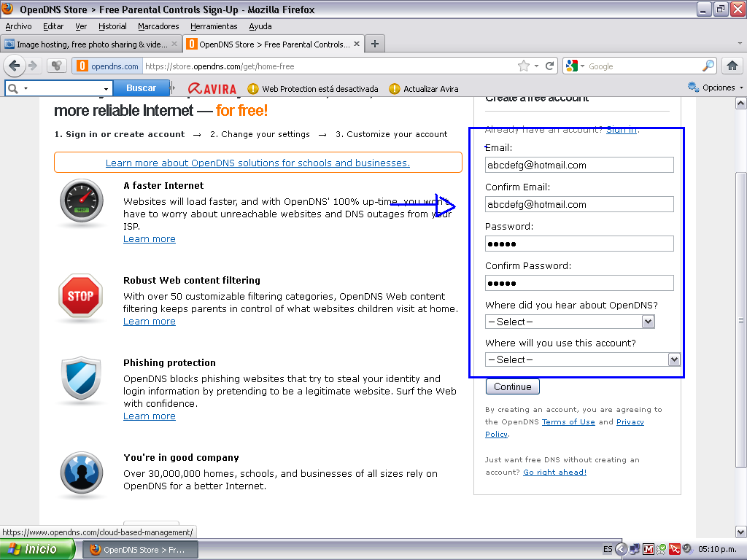747x560 pixels.
Task: Click the Avira toolbar search magnifier icon
Action: [x=13, y=88]
